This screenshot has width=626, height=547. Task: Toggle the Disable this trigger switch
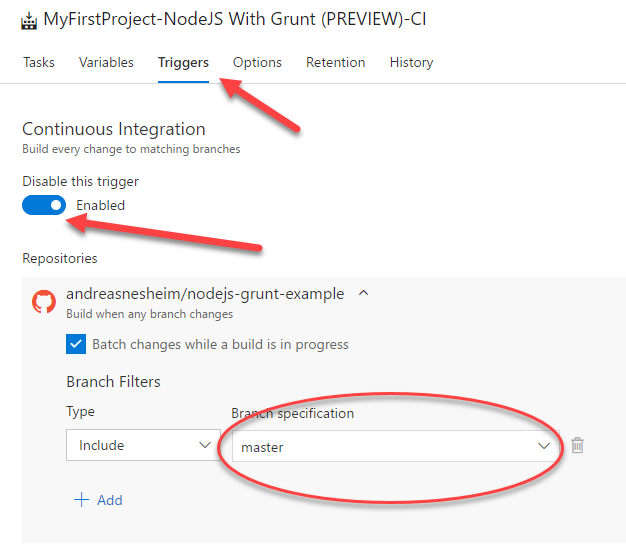pyautogui.click(x=44, y=205)
